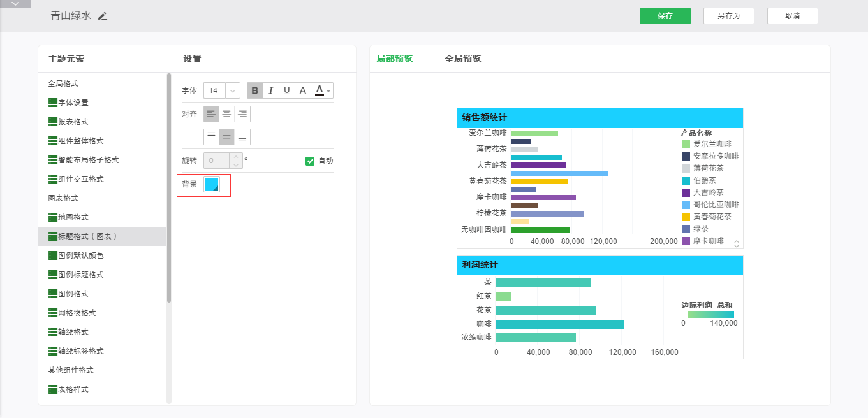Click the 另存为 button
Viewport: 868px width, 418px height.
(728, 16)
